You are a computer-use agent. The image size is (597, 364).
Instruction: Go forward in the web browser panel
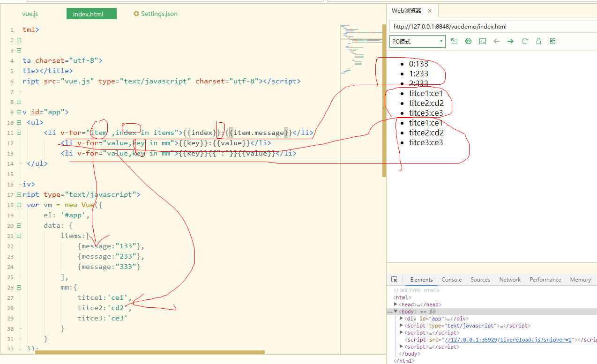pos(510,41)
